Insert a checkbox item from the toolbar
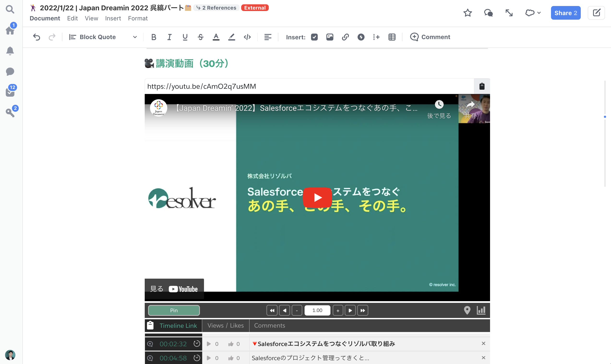The width and height of the screenshot is (611, 364). [314, 37]
